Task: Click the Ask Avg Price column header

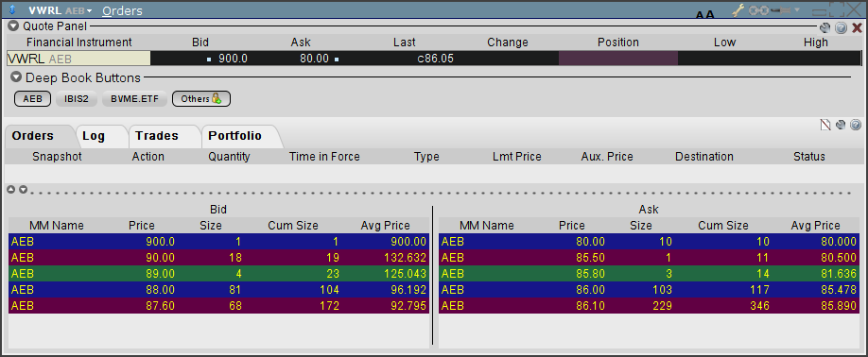Action: [815, 226]
